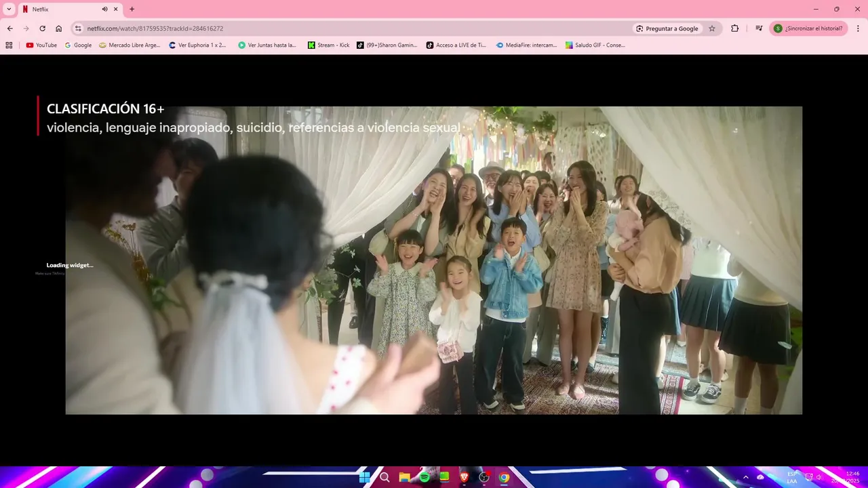Viewport: 868px width, 488px height.
Task: Go to the browser home page
Action: pos(58,28)
